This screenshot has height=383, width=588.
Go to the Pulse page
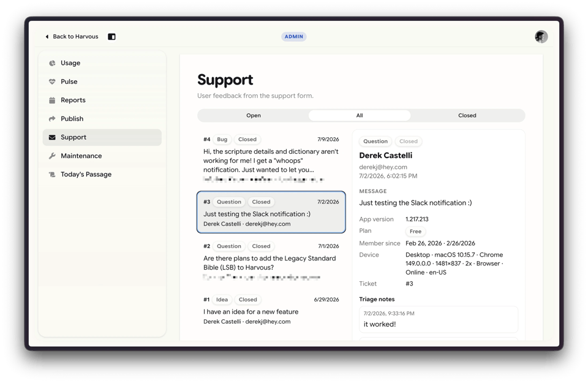click(102, 82)
